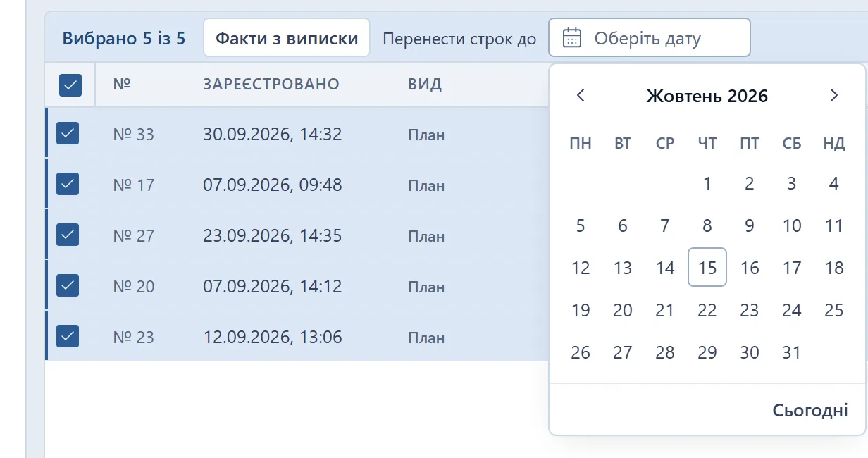
Task: Pick day 28 in the calendar
Action: point(665,352)
